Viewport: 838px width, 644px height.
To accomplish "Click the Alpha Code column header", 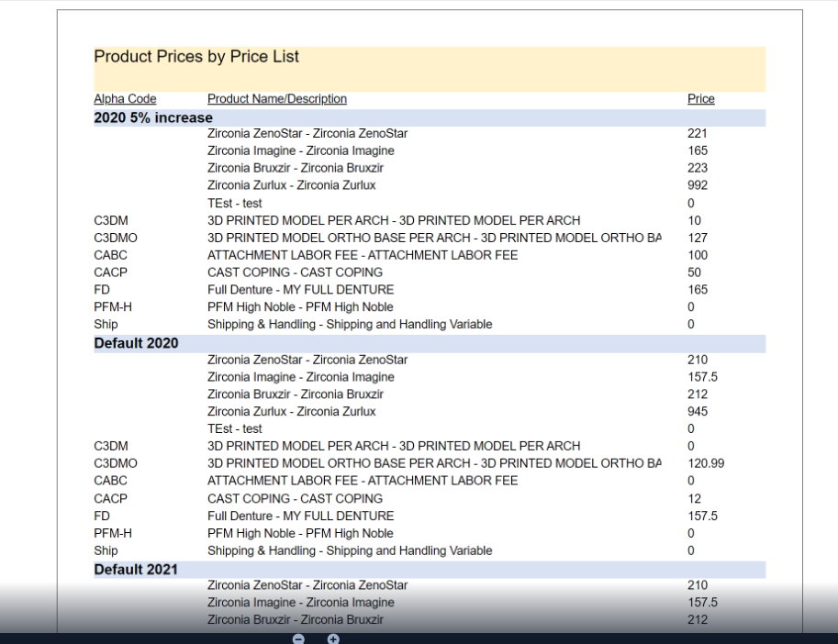I will point(125,99).
